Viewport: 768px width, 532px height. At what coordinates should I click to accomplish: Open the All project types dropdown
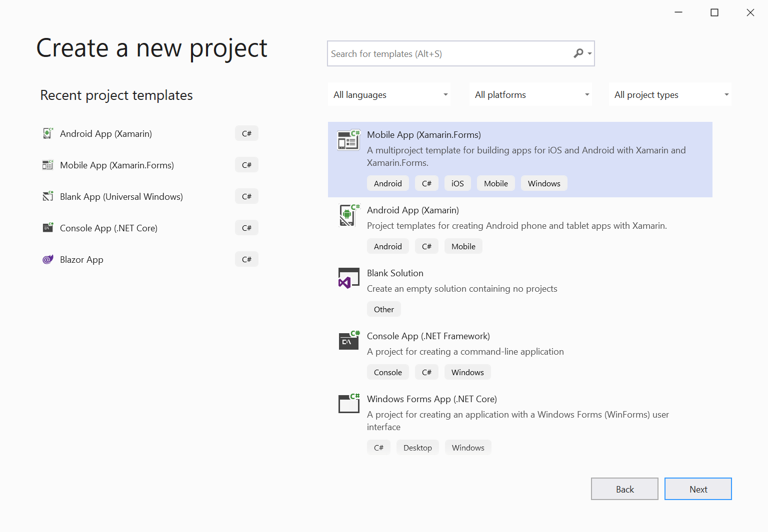pyautogui.click(x=670, y=95)
